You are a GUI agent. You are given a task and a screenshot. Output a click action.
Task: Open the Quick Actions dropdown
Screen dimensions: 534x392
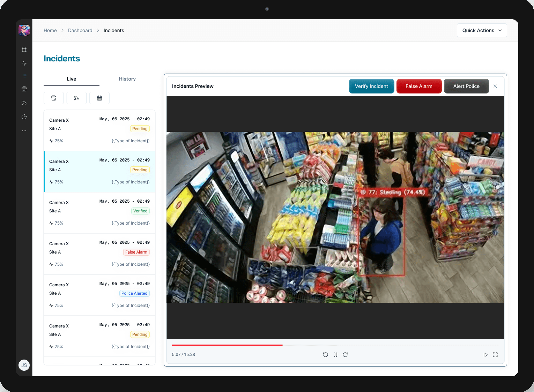tap(482, 30)
